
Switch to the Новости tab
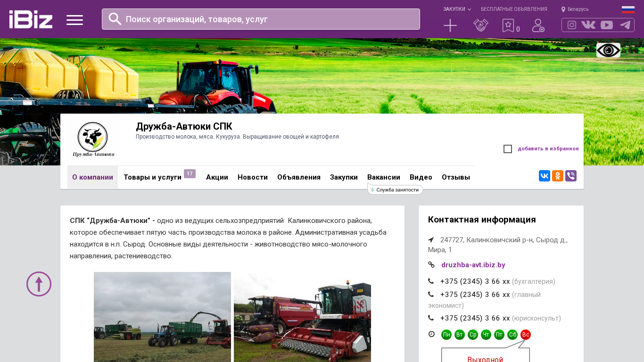(253, 177)
